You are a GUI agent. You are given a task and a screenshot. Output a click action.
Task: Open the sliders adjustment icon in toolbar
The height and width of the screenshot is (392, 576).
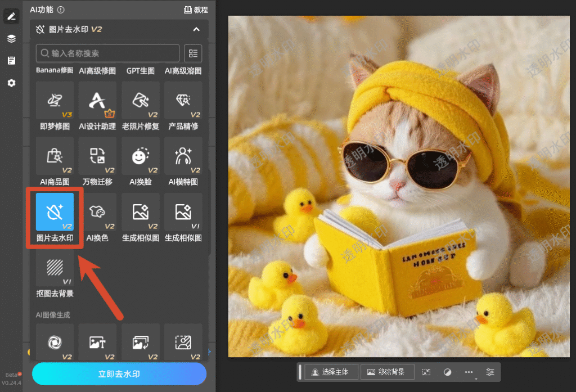pyautogui.click(x=490, y=372)
